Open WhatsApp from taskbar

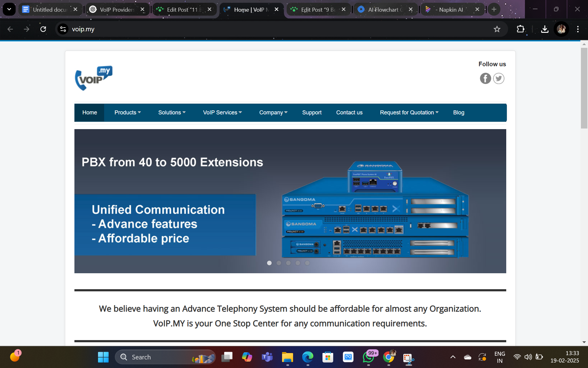click(368, 357)
